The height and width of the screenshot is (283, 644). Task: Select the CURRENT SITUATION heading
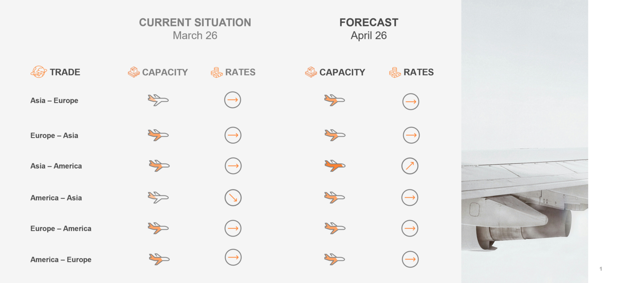[x=195, y=23]
